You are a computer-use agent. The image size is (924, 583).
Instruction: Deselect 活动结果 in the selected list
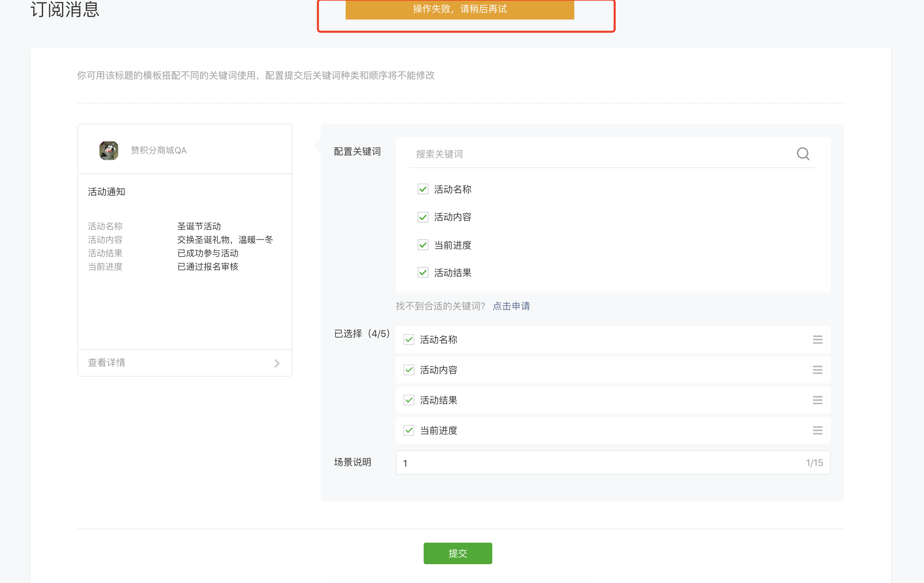click(409, 400)
